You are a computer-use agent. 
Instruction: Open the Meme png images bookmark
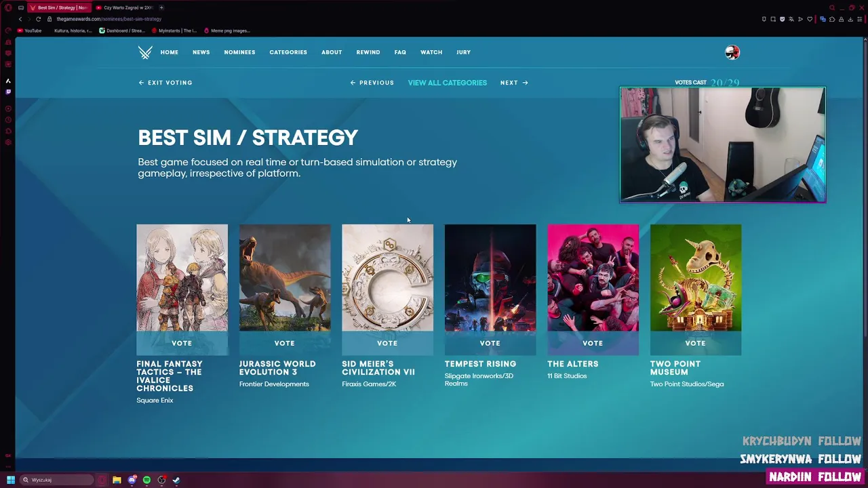pos(227,30)
